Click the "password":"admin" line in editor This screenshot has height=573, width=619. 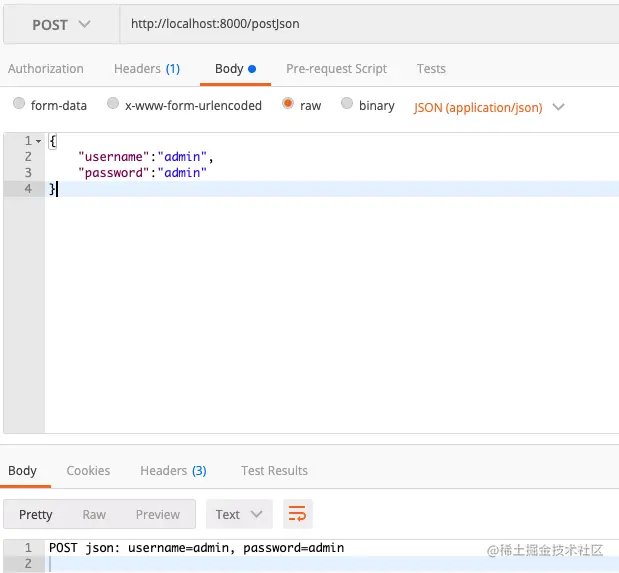point(142,173)
